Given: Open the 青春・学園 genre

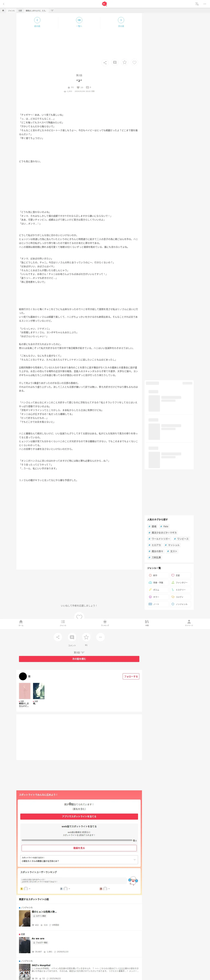Looking at the screenshot, I should tap(158, 582).
